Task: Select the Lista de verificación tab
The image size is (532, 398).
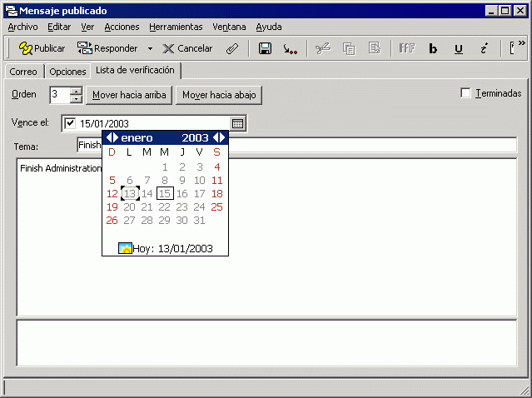Action: tap(135, 70)
